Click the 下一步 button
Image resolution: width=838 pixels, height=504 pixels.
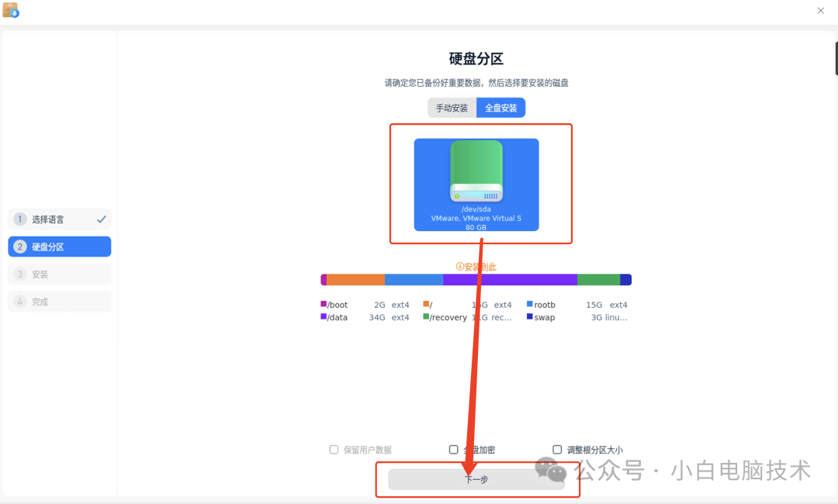pyautogui.click(x=476, y=478)
